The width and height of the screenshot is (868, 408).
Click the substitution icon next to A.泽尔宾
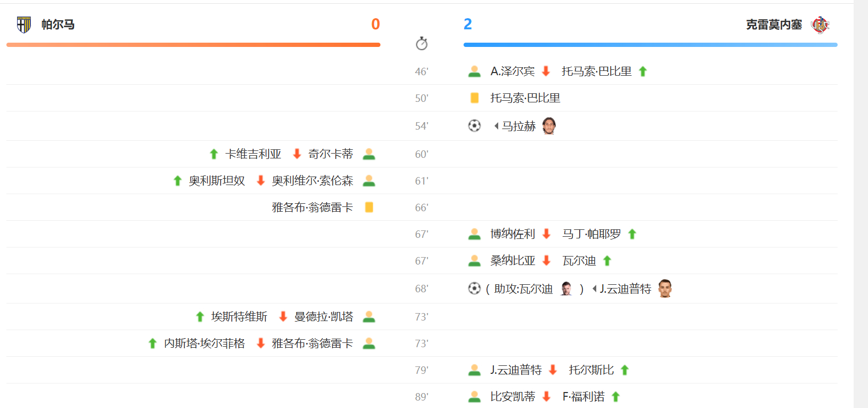pos(474,71)
